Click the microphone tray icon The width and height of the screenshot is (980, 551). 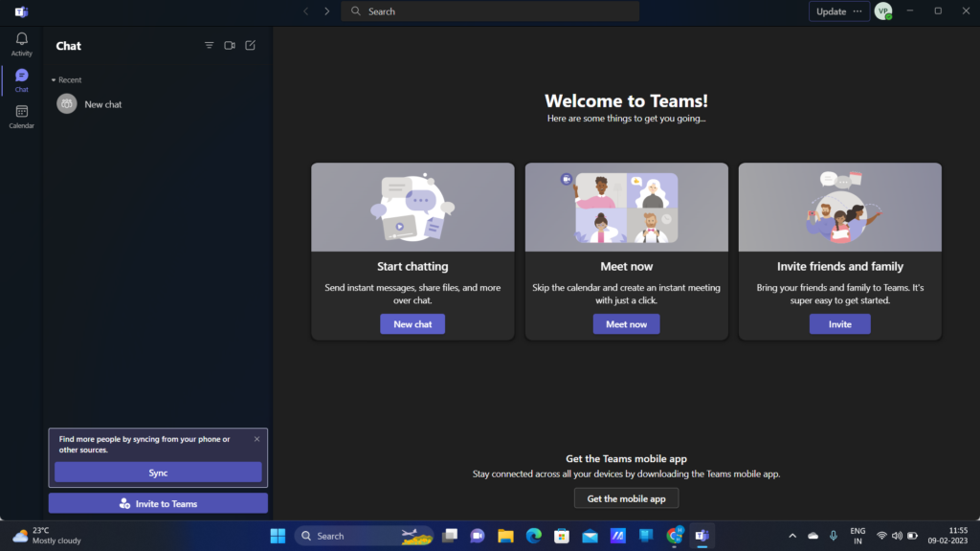pos(834,536)
